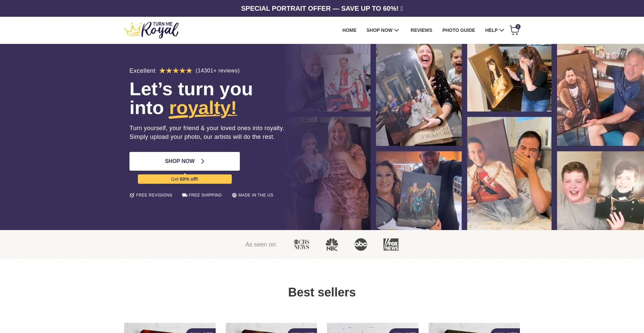Viewport: 644px width, 333px height.
Task: Open the Photo Guide page
Action: 459,30
